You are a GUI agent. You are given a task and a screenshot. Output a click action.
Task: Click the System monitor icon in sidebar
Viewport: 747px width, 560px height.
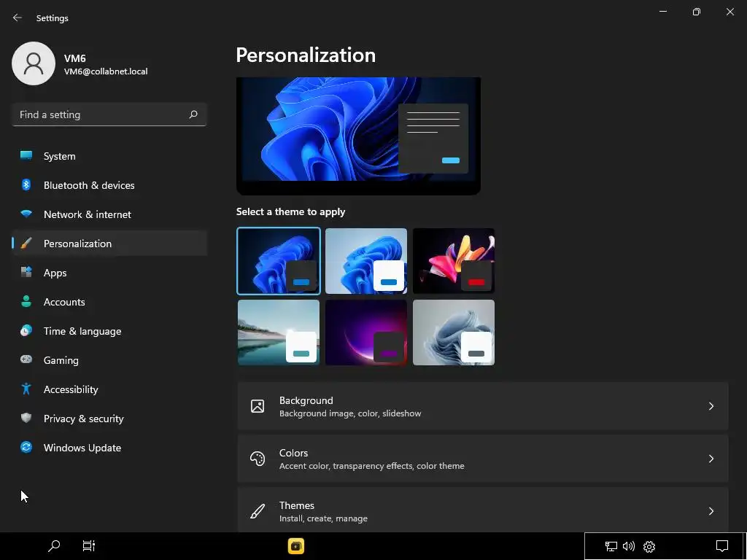tap(26, 156)
